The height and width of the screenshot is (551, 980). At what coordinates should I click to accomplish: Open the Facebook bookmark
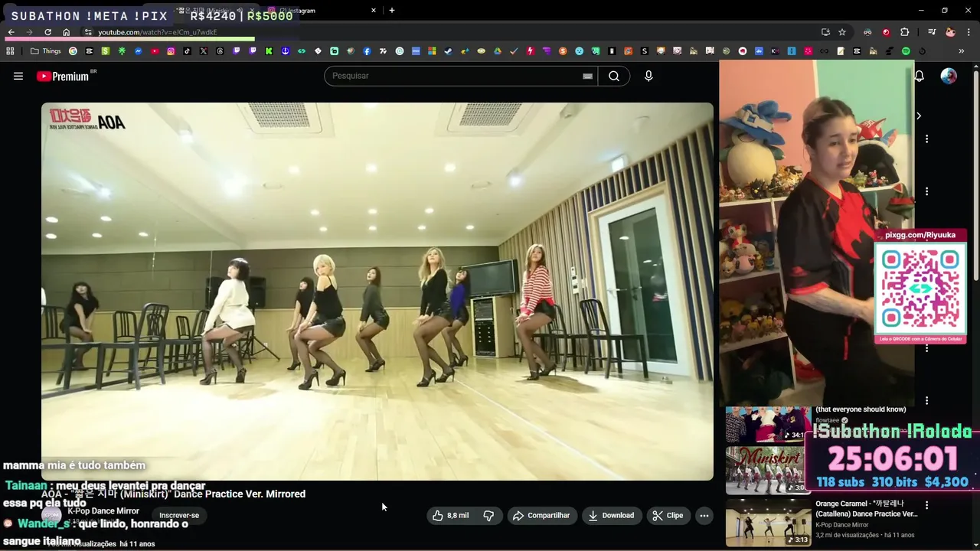pyautogui.click(x=367, y=51)
